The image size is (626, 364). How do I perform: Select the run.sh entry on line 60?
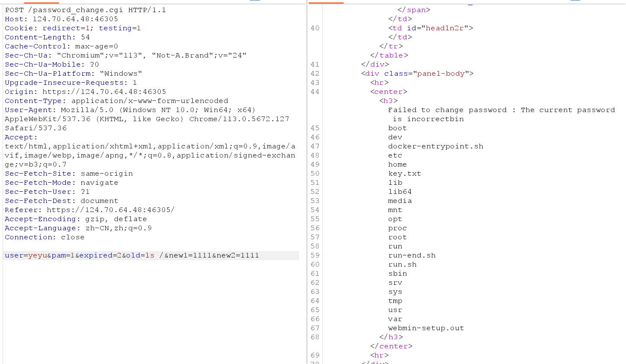pos(402,264)
